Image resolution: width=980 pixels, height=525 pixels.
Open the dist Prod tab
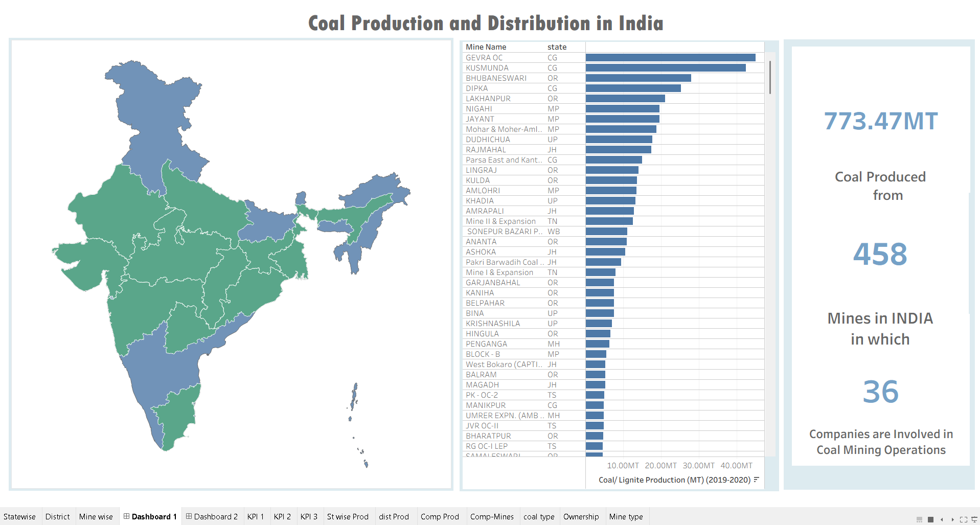(x=394, y=516)
